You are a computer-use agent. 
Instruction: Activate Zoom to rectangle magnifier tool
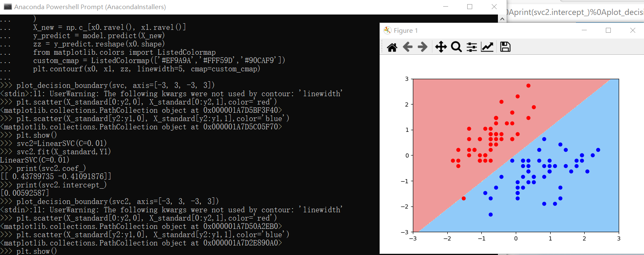[x=456, y=47]
